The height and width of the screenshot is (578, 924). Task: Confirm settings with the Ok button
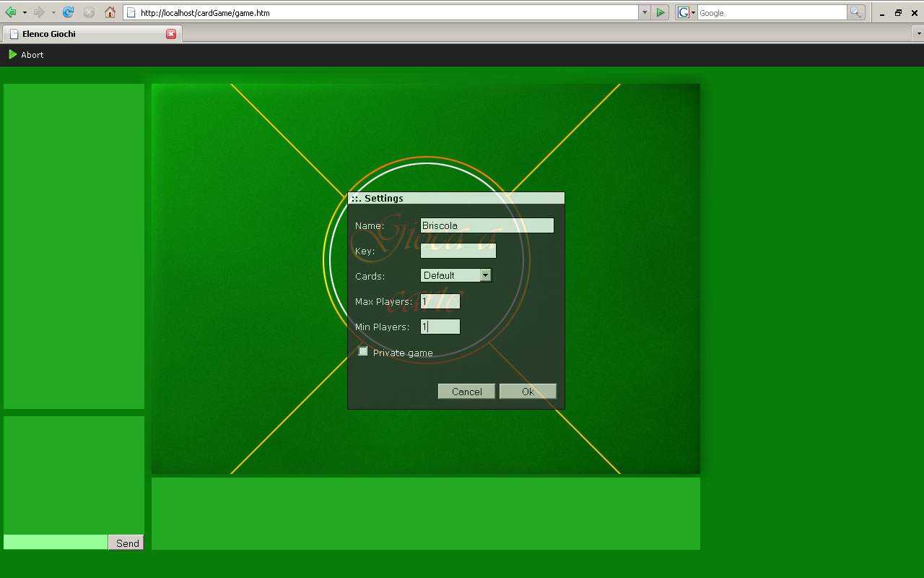tap(528, 391)
